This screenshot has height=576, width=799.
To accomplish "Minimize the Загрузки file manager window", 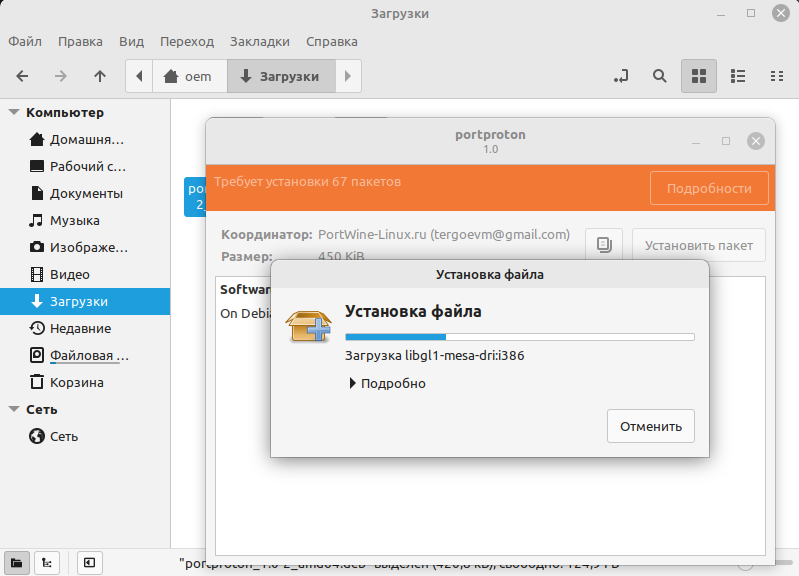I will coord(721,14).
